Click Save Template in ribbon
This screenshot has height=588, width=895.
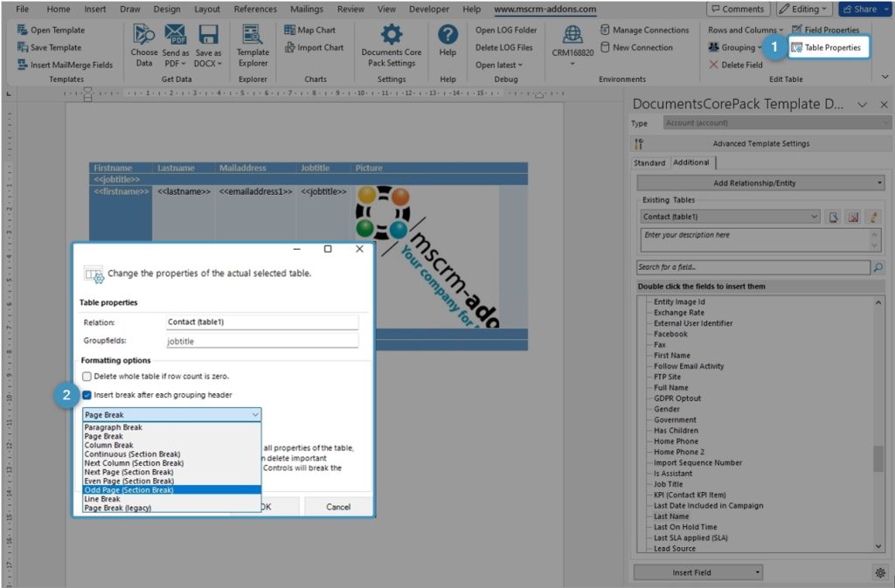point(49,47)
